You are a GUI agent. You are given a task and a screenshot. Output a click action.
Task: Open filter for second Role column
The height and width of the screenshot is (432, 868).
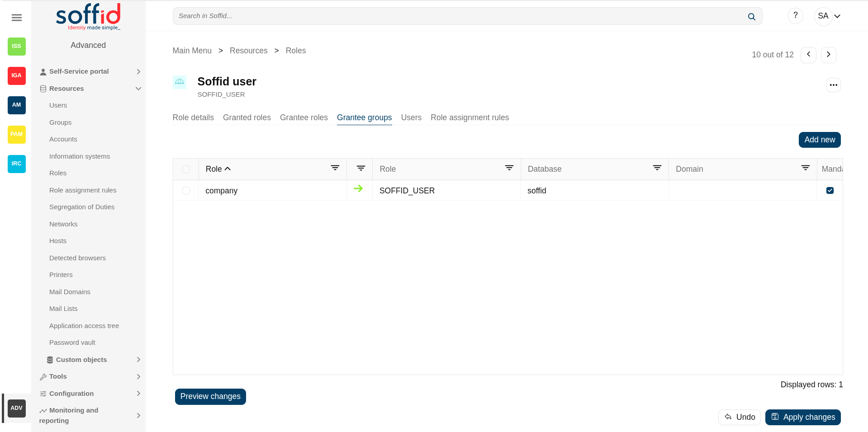coord(509,168)
